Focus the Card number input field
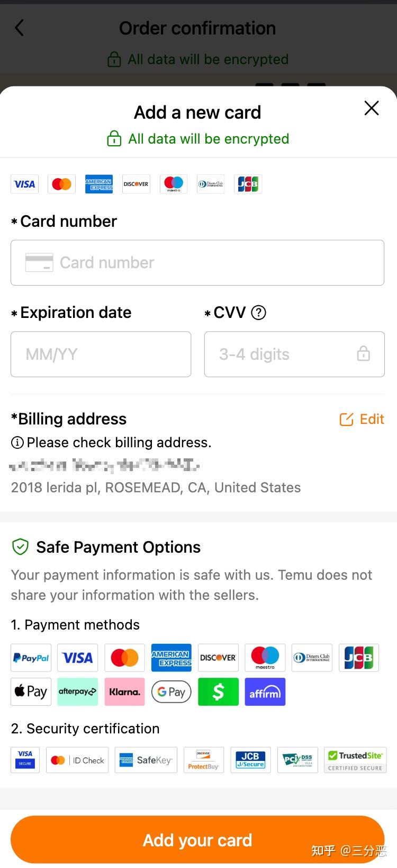Viewport: 397px width, 868px height. pyautogui.click(x=197, y=263)
